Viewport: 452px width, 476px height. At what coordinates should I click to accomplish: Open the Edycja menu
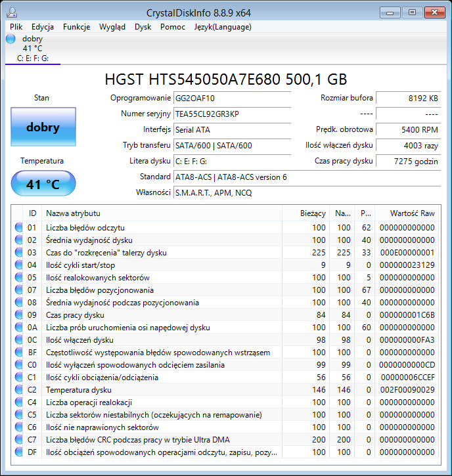pos(43,27)
